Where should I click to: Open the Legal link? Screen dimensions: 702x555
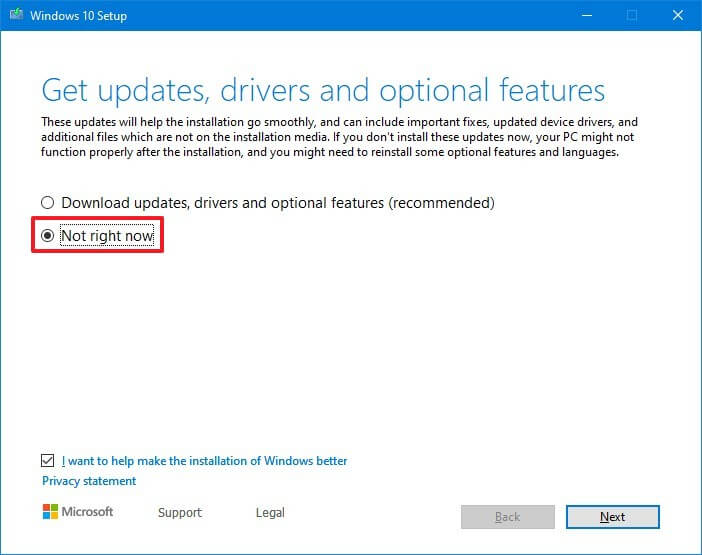tap(270, 512)
